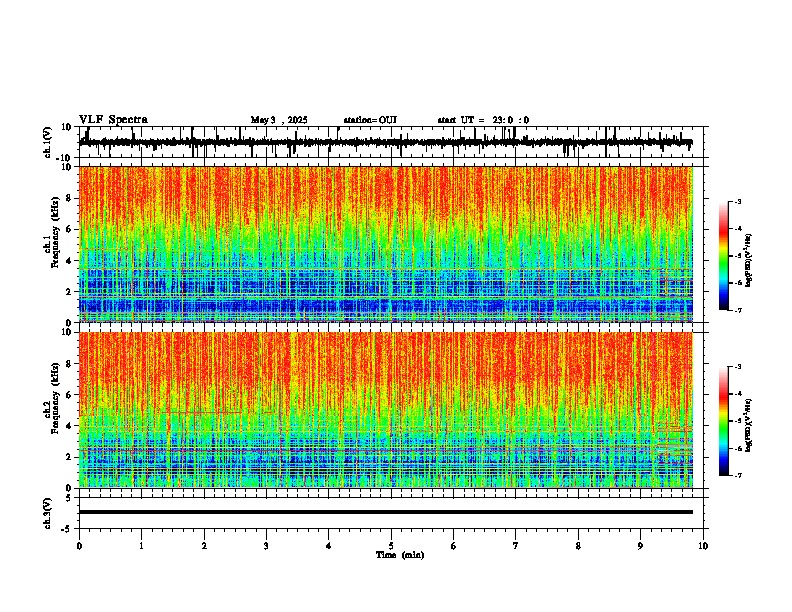Click the "-3" label on ch.1 color scale
Image resolution: width=792 pixels, height=612 pixels.
(738, 201)
